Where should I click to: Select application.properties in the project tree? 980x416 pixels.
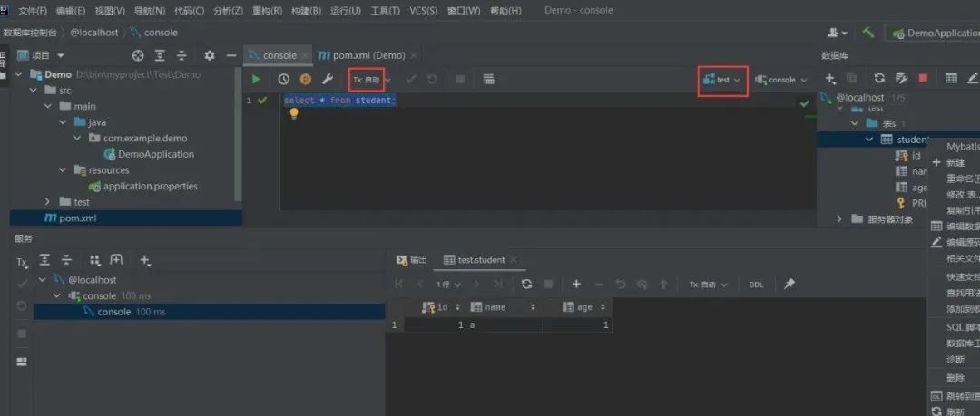[151, 186]
